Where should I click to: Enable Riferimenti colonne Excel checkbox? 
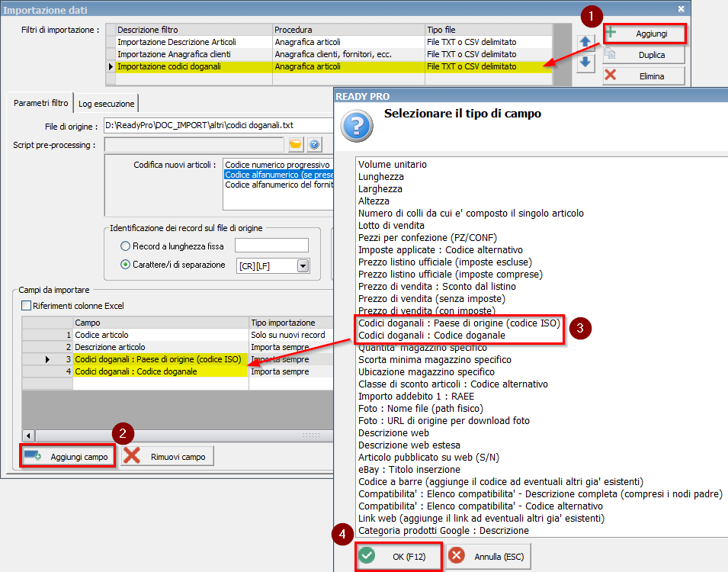[27, 306]
